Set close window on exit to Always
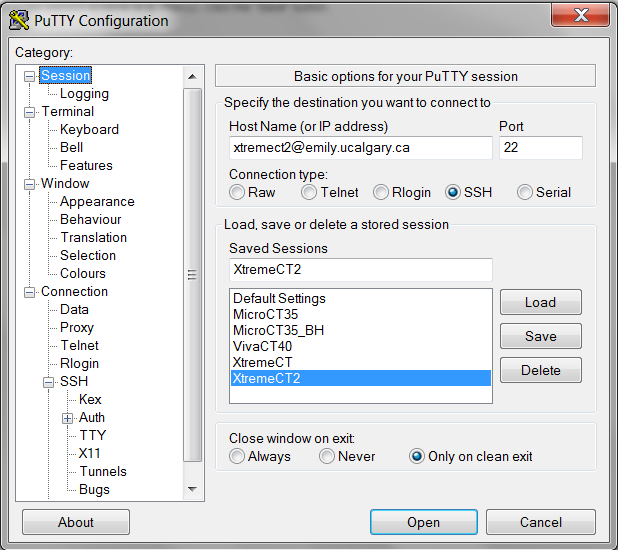 pos(237,456)
